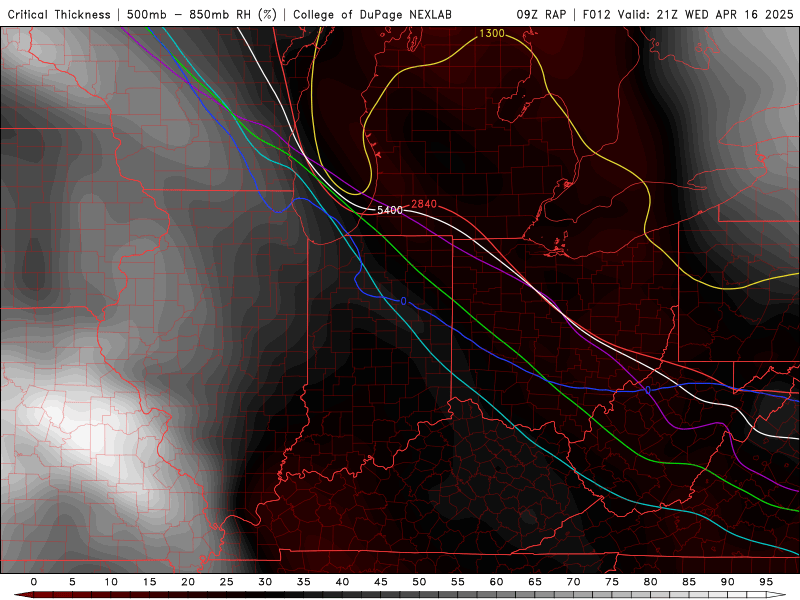Click the color bar label "65"
Image resolution: width=800 pixels, height=600 pixels.
[535, 582]
